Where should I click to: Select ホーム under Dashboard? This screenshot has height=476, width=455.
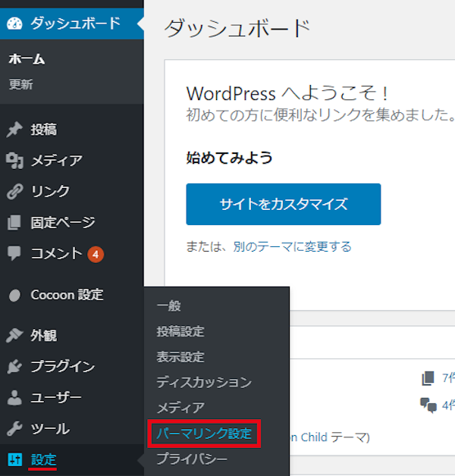pos(27,59)
